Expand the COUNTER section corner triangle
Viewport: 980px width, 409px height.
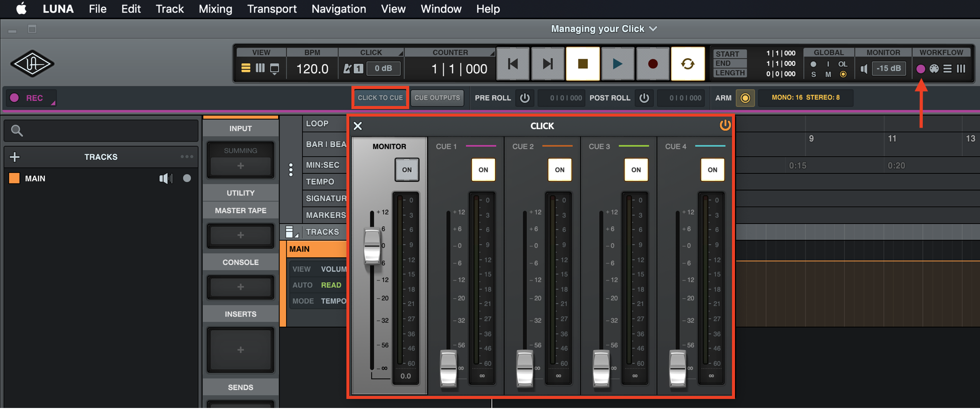pos(492,53)
